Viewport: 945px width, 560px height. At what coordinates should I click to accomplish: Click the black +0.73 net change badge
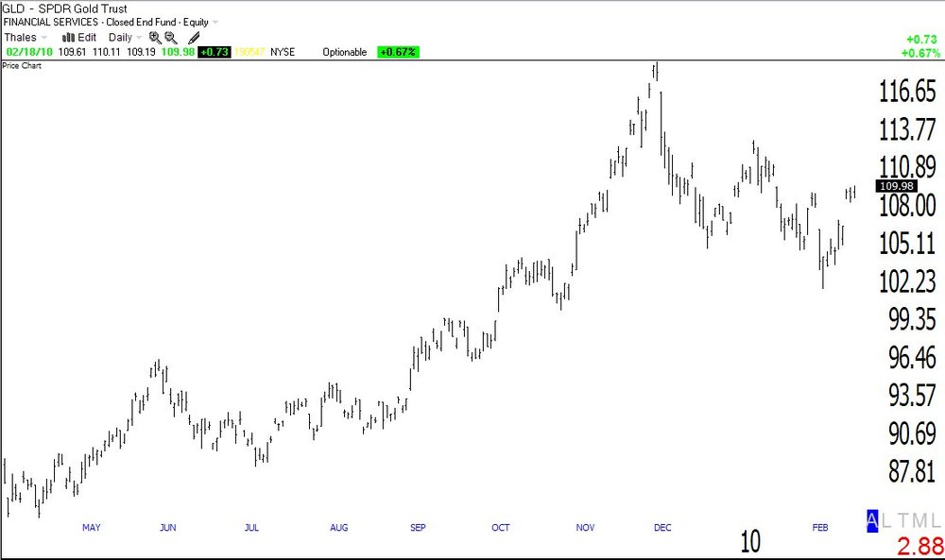click(214, 52)
